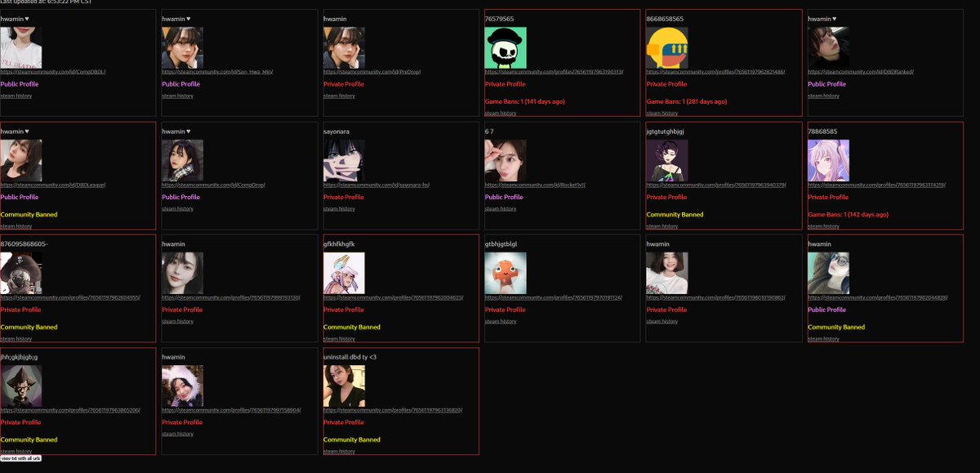
Task: Open the profile URL under 76579565
Action: (554, 72)
